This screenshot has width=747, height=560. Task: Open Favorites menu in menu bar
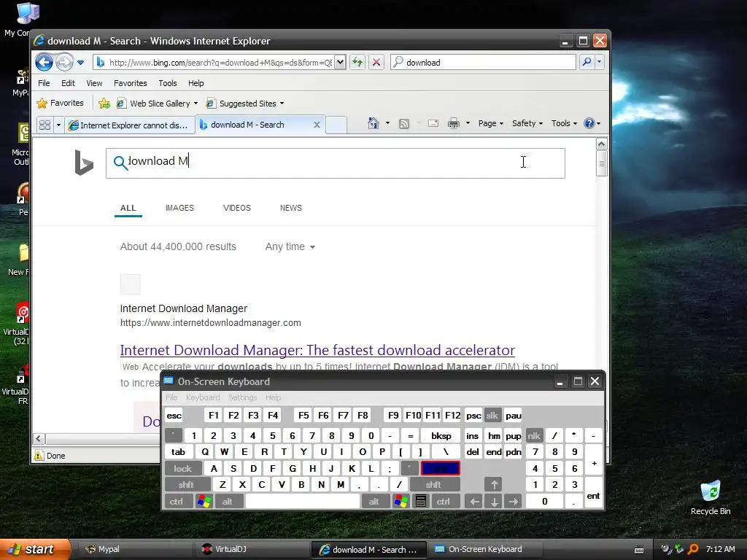click(x=130, y=83)
